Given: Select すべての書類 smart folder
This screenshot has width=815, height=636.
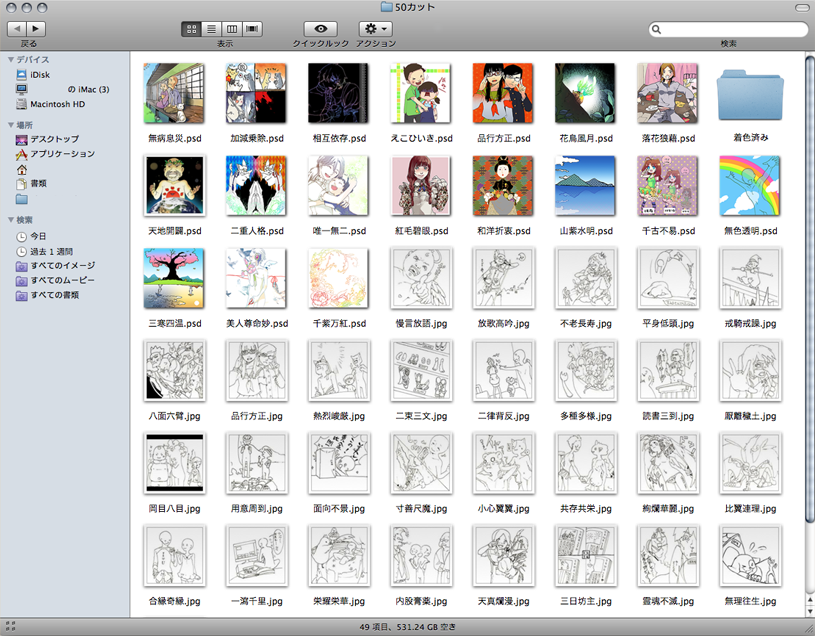Looking at the screenshot, I should (47, 295).
